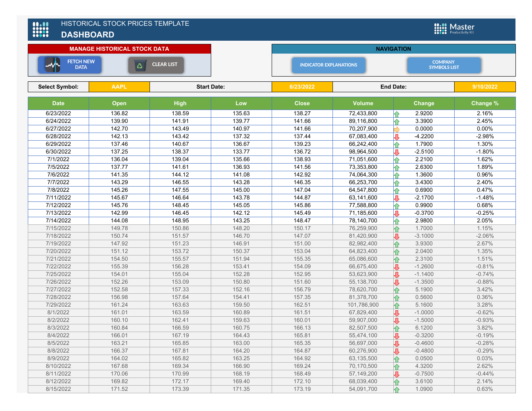Fetch new stock data
Viewport: 532px width, 411px height.
click(70, 65)
